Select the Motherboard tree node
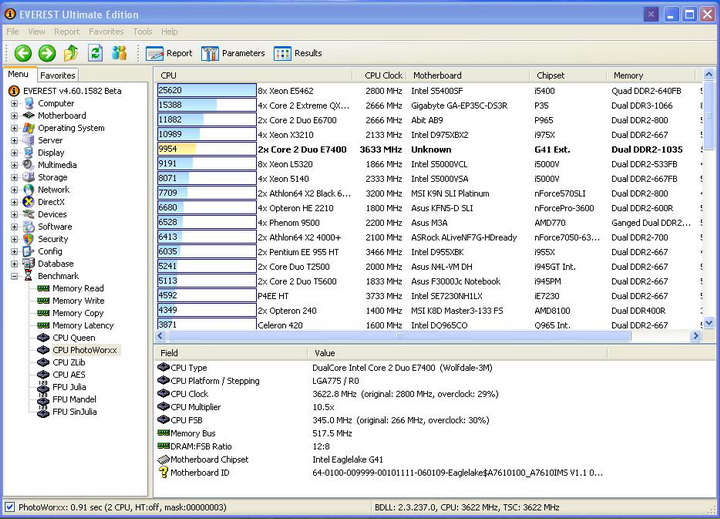The width and height of the screenshot is (720, 519). click(x=62, y=116)
